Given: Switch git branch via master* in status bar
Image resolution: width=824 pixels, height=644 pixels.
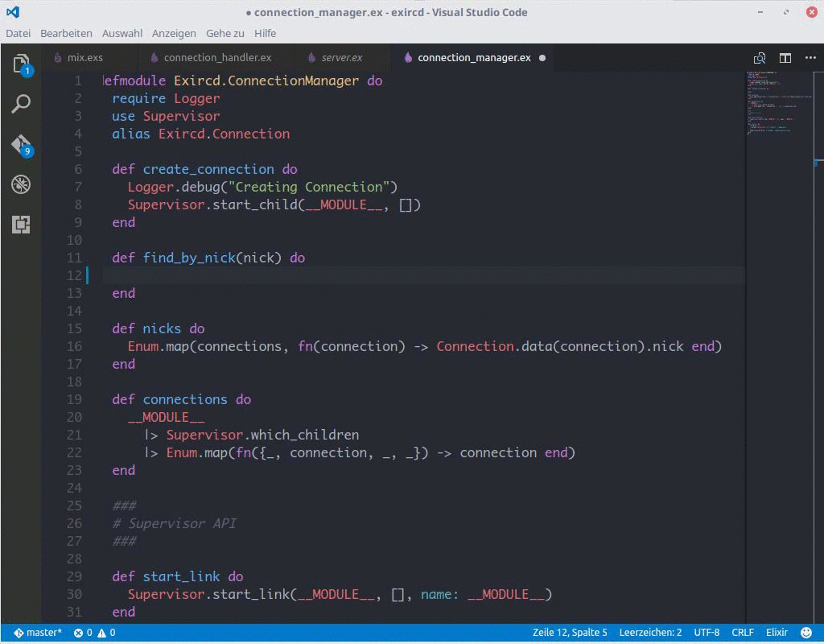Looking at the screenshot, I should (x=38, y=632).
